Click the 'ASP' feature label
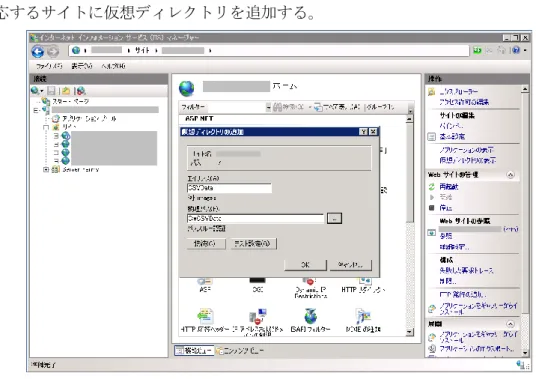Viewport: 536px width, 379px height. 204,289
